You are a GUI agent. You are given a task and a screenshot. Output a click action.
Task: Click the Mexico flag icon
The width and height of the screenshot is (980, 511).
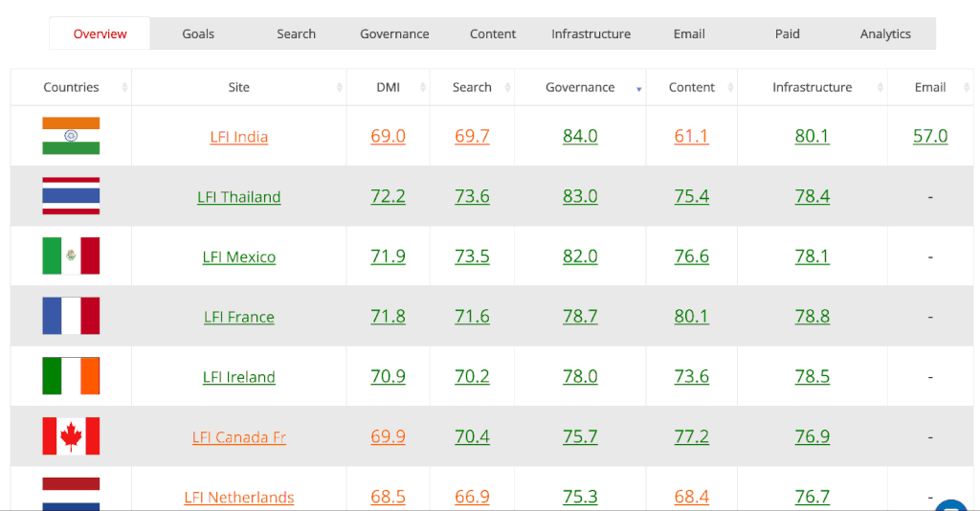click(x=71, y=255)
